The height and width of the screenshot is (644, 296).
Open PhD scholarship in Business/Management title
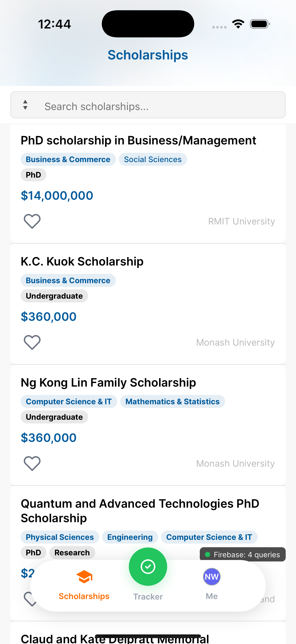tap(138, 140)
